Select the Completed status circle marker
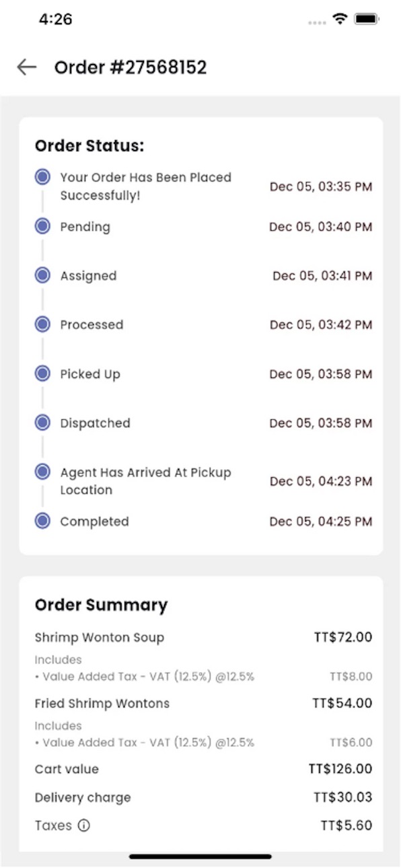 (x=42, y=521)
